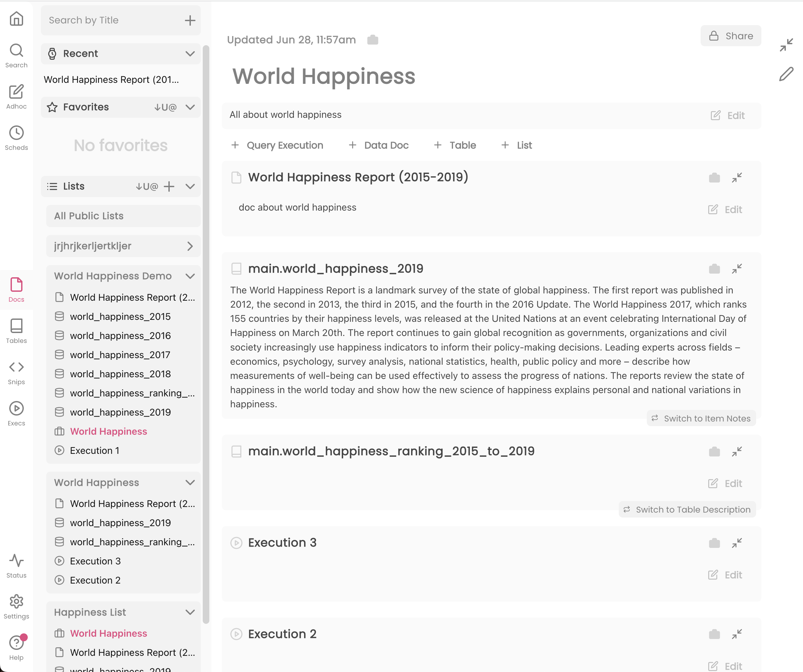Screen dimensions: 803x672
Task: Toggle Favorites sort order U@
Action: [165, 107]
